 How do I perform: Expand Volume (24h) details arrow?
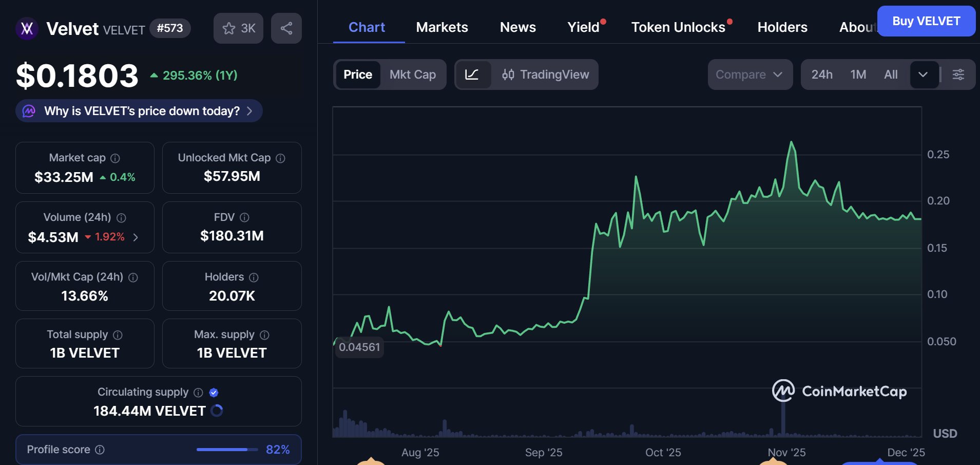pos(136,237)
